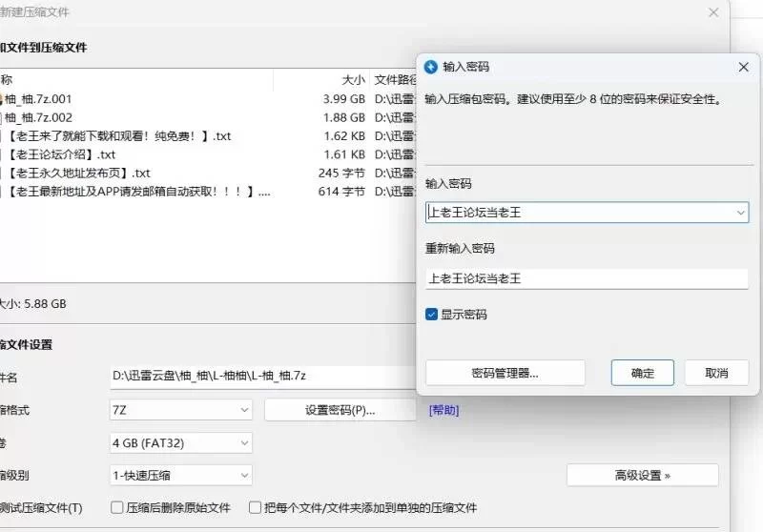Image resolution: width=763 pixels, height=532 pixels.
Task: Click the 614 字节 size cell
Action: pos(341,192)
